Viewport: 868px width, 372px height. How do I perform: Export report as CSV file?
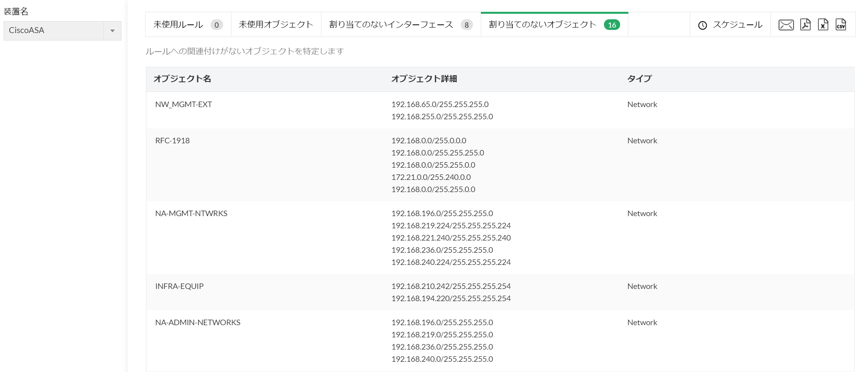[840, 25]
